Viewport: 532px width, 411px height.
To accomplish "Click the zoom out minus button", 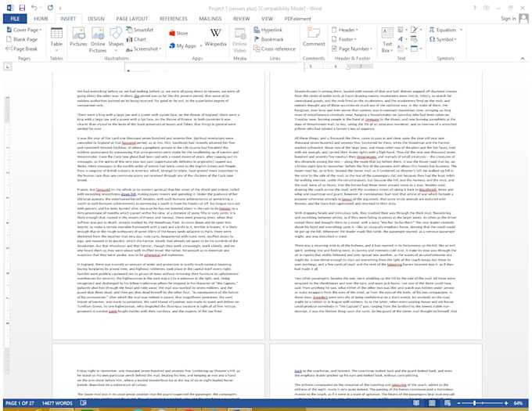I will point(458,403).
